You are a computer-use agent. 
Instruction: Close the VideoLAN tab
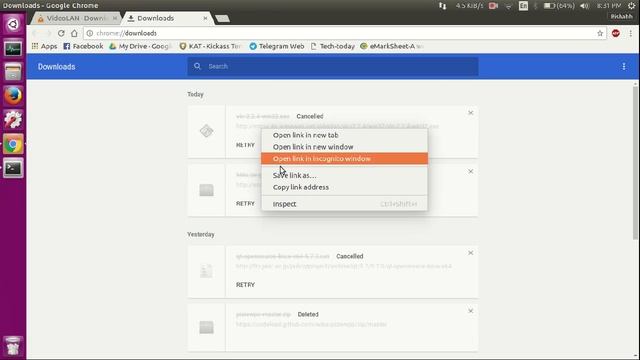click(115, 18)
